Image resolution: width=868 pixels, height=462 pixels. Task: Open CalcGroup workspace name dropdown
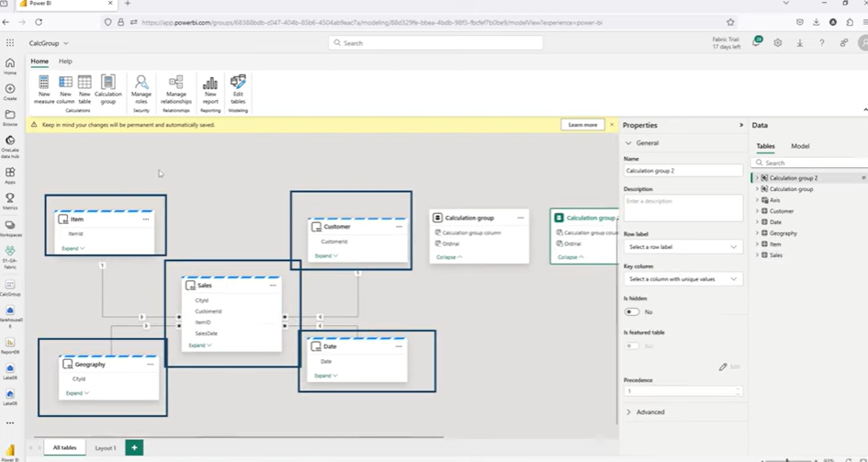(x=49, y=43)
